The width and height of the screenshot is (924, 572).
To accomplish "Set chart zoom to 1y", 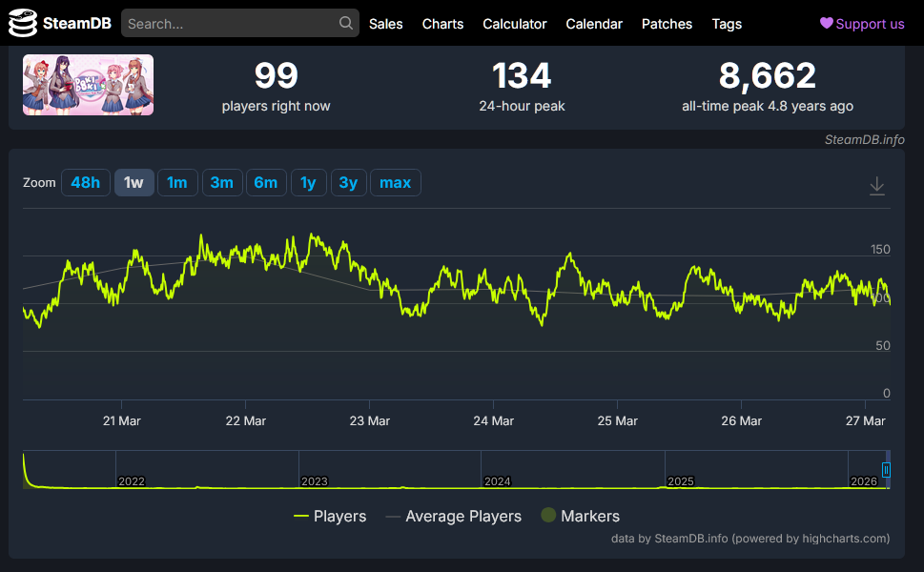I will tap(308, 183).
